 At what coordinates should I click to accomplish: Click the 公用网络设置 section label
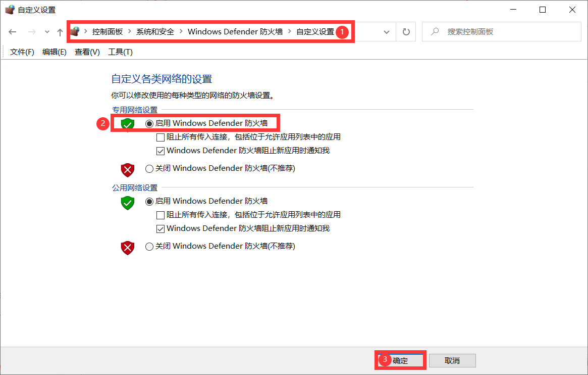click(x=135, y=187)
